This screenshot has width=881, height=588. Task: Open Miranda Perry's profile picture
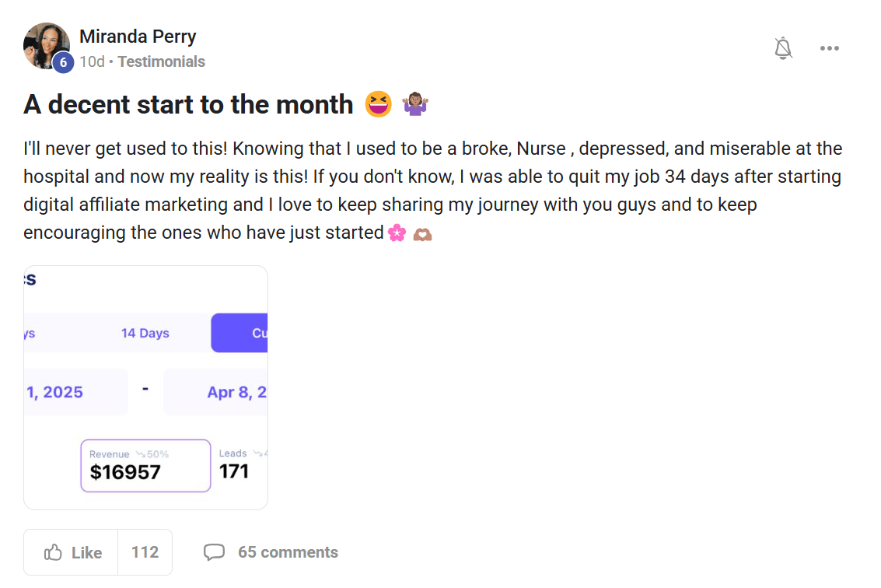pos(45,44)
